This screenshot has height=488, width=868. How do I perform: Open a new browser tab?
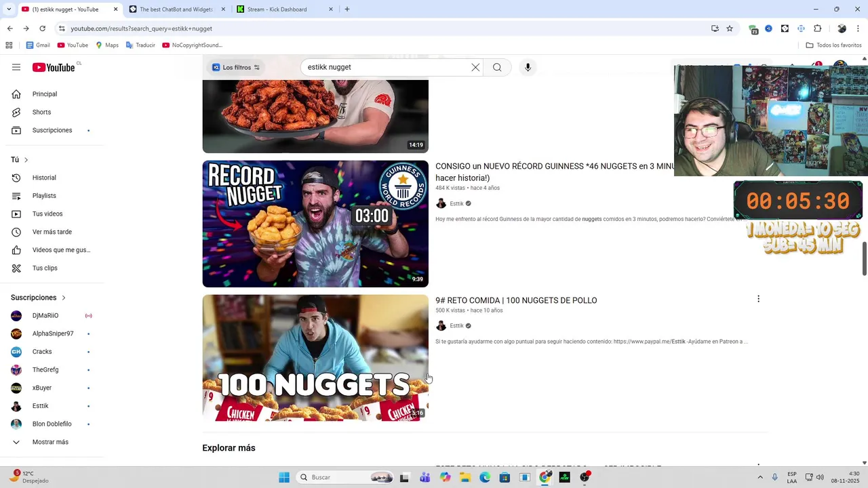(x=347, y=9)
